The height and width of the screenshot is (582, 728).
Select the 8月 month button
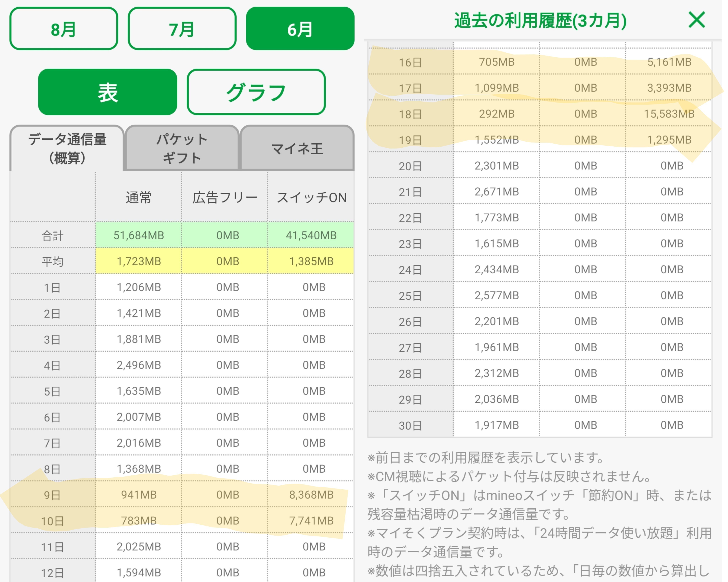click(x=63, y=29)
